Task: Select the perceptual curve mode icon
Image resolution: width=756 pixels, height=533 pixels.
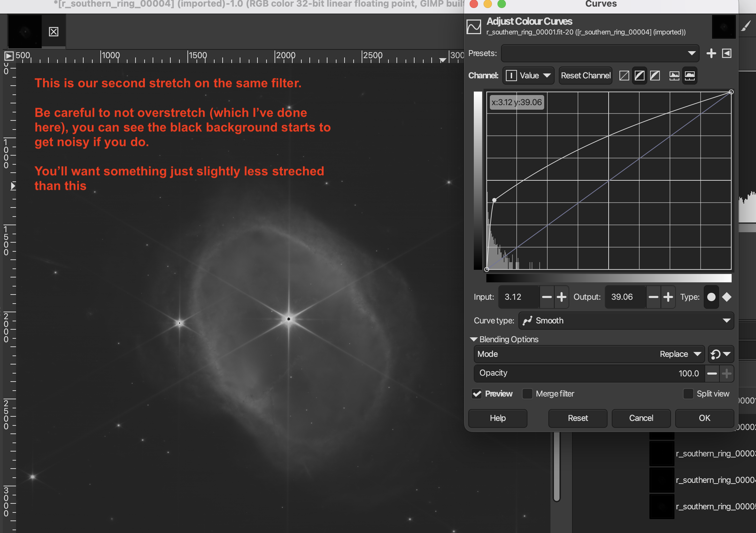Action: point(655,76)
